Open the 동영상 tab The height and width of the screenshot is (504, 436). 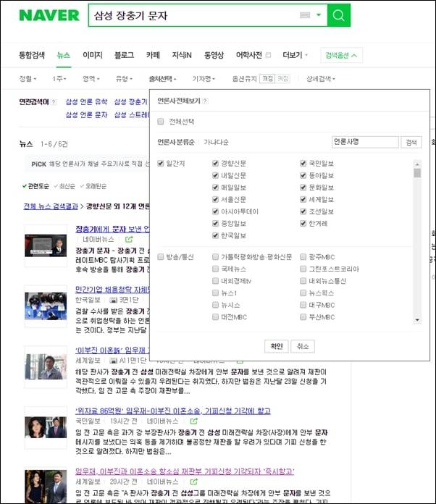214,55
